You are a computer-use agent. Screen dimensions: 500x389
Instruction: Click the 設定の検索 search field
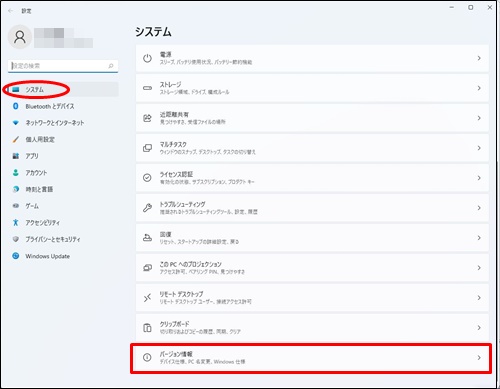tap(63, 66)
